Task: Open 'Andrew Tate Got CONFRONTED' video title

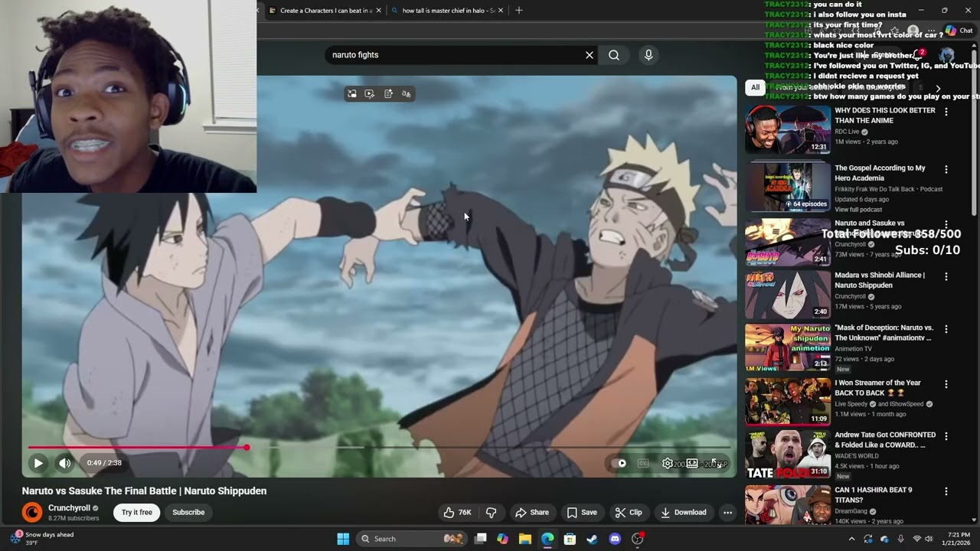Action: point(885,440)
